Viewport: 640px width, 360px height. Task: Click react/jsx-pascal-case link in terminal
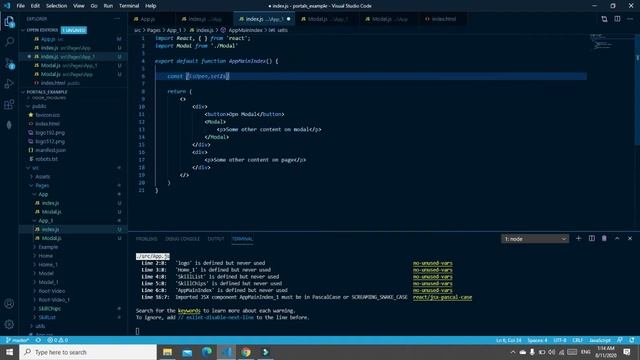click(442, 297)
